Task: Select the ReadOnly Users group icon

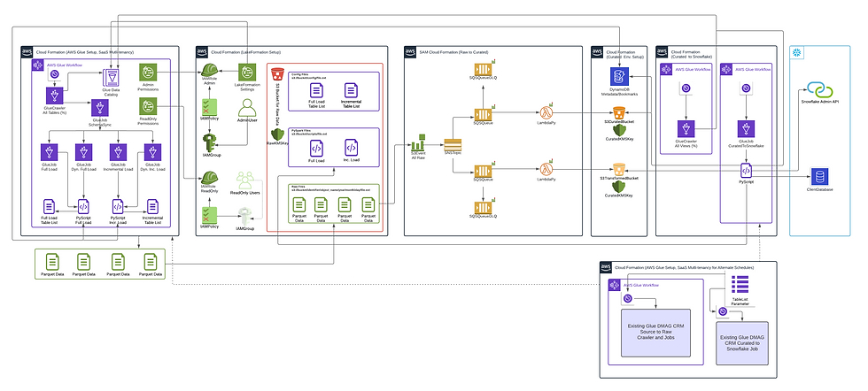Action: tap(247, 180)
